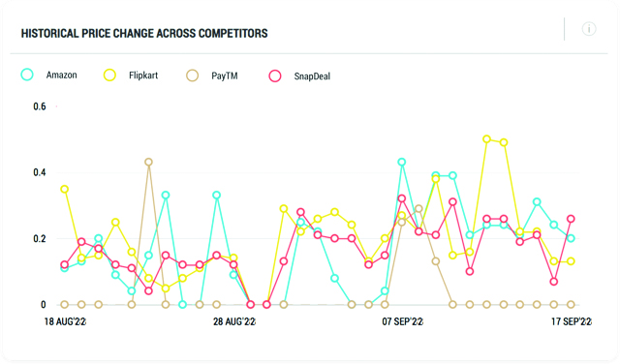
Task: Click the Amazon legend label
Action: (x=62, y=75)
